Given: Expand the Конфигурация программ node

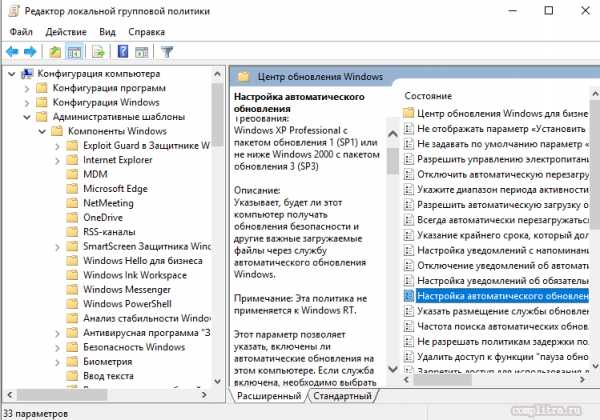Looking at the screenshot, I should (x=27, y=88).
